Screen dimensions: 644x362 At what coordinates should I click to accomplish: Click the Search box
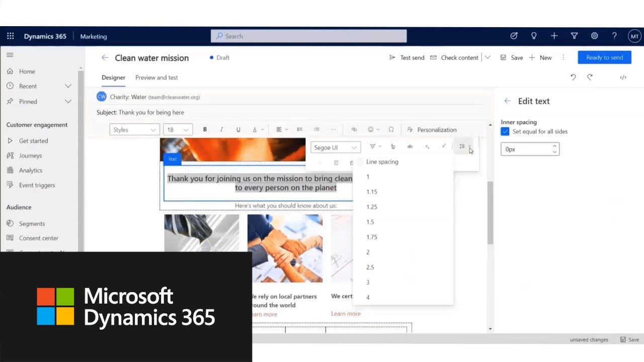pos(308,36)
